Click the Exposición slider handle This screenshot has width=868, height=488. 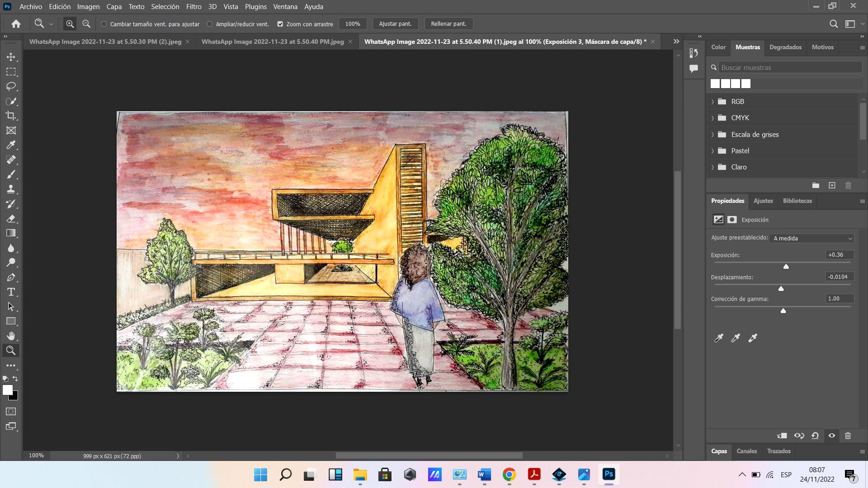point(786,267)
